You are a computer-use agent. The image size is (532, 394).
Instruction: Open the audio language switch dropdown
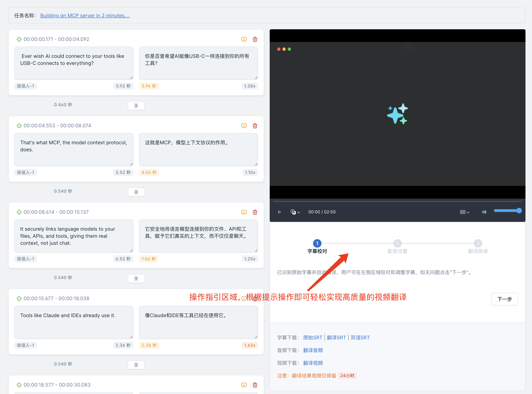[295, 212]
